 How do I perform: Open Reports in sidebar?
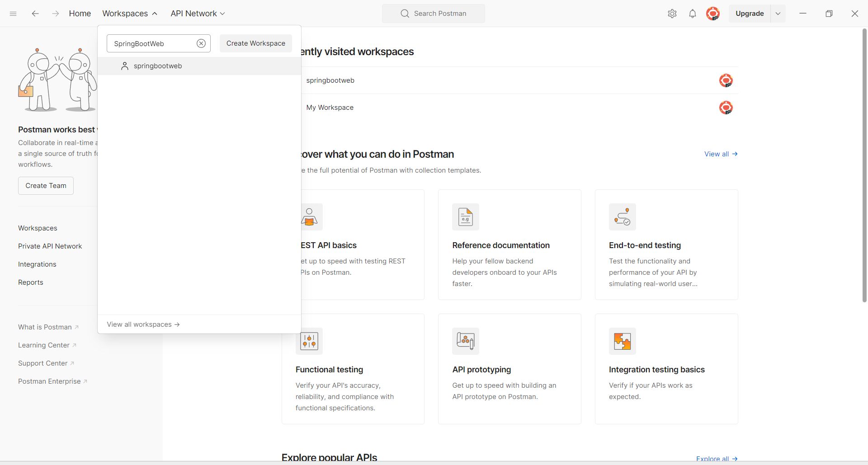(x=31, y=282)
